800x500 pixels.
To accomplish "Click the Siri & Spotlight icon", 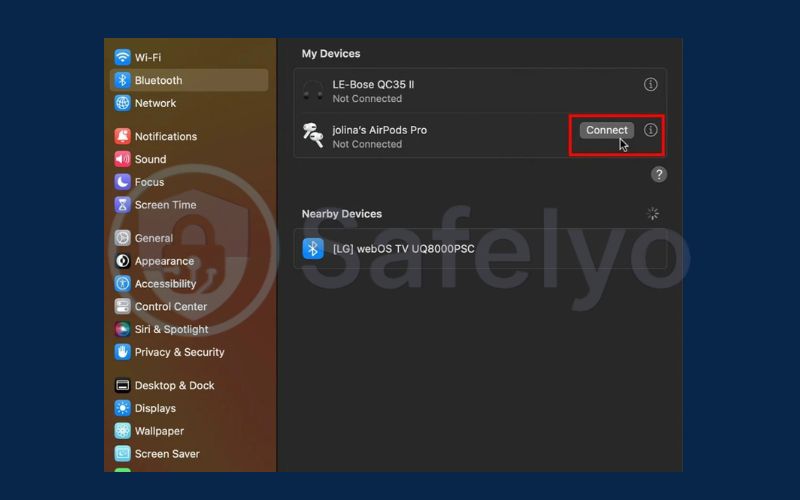I will click(x=122, y=329).
